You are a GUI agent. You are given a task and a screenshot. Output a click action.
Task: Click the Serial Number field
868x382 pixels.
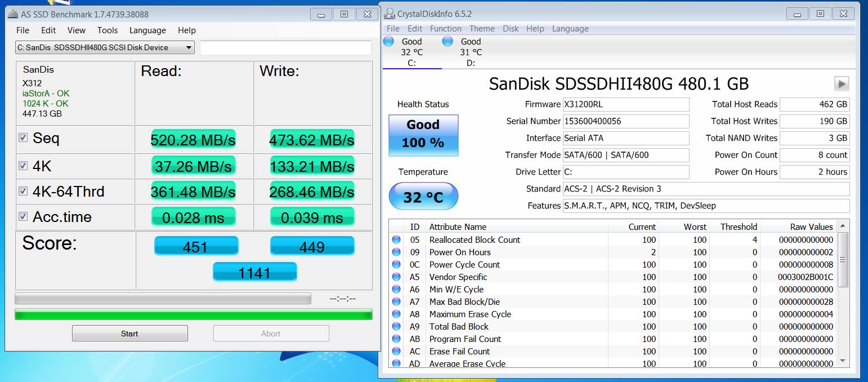coord(626,121)
